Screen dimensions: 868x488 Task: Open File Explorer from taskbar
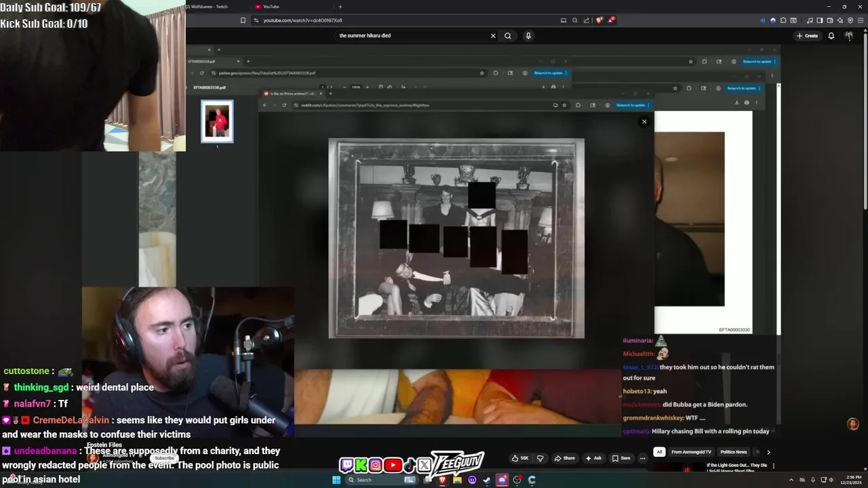[458, 480]
